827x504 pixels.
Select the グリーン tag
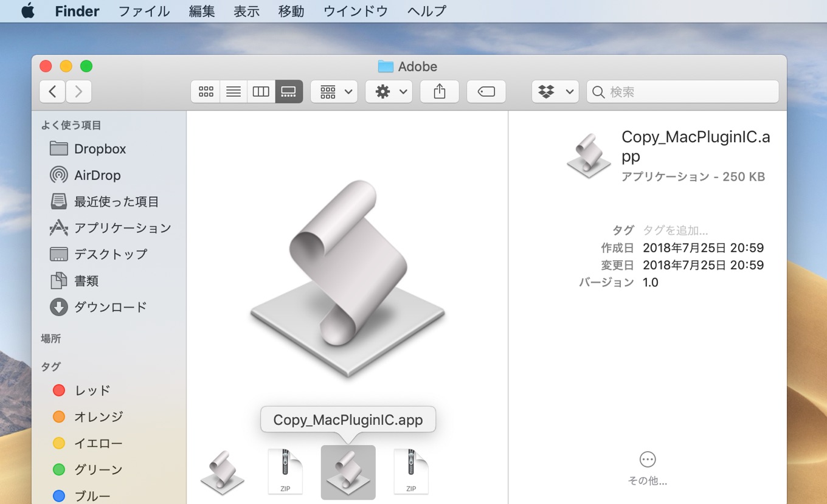[88, 469]
